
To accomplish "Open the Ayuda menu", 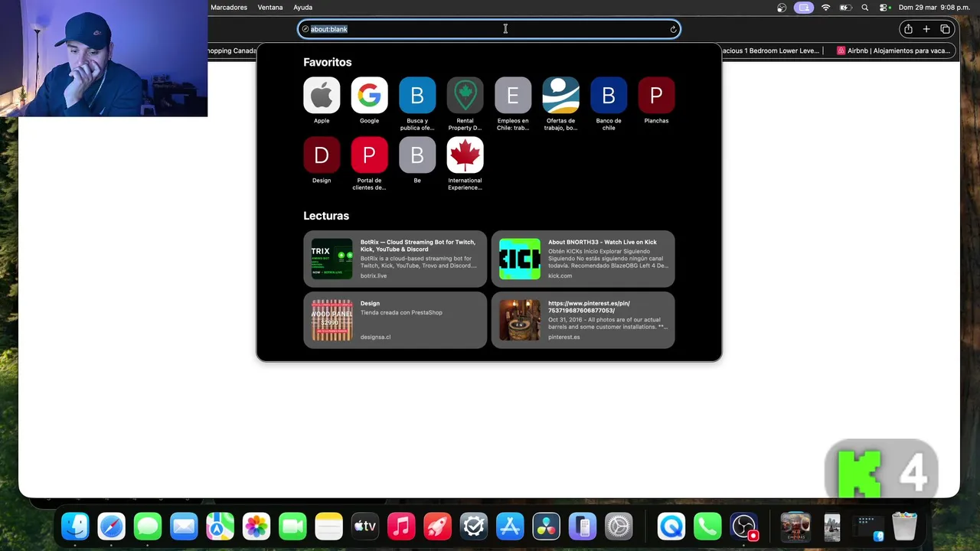I will (x=303, y=8).
